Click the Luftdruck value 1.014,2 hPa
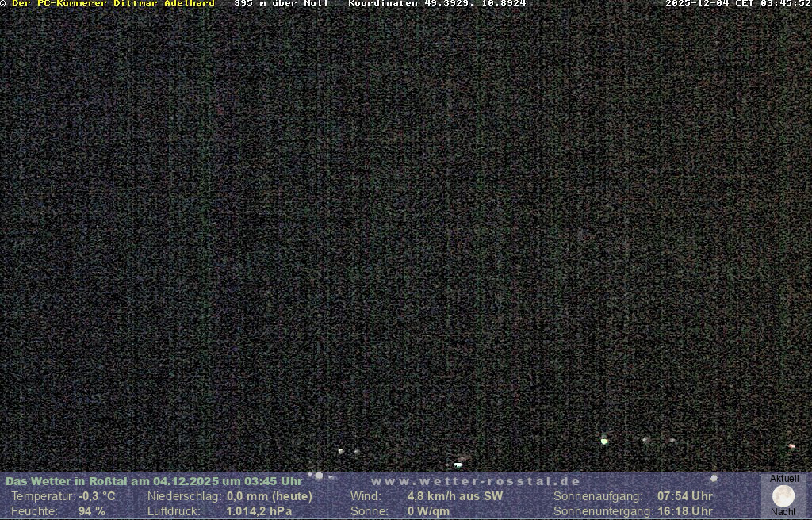812x520 pixels. point(259,511)
